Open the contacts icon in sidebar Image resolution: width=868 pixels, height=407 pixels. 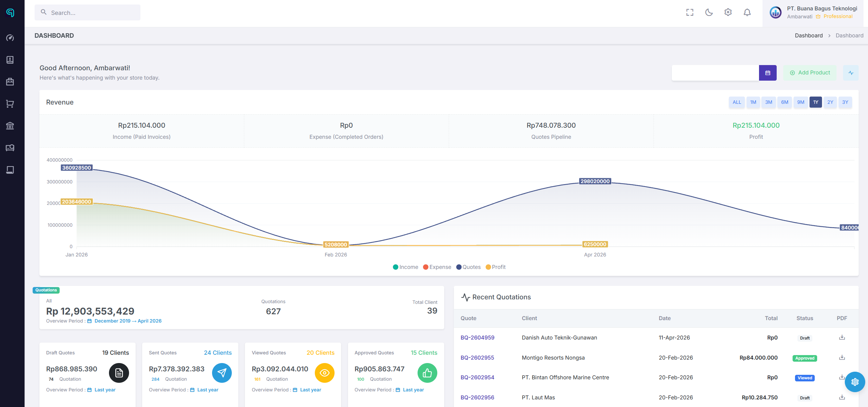click(x=10, y=60)
